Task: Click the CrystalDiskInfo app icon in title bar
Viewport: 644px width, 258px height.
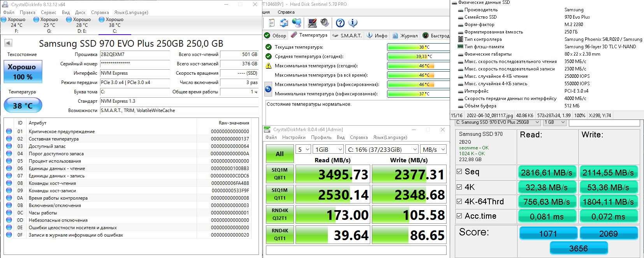Action: coord(5,4)
